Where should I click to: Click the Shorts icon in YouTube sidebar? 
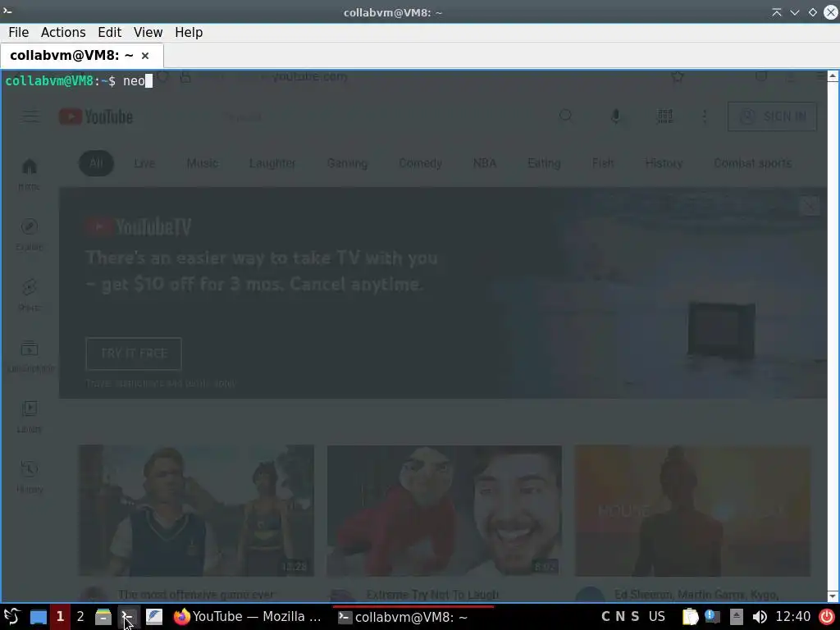coord(30,287)
